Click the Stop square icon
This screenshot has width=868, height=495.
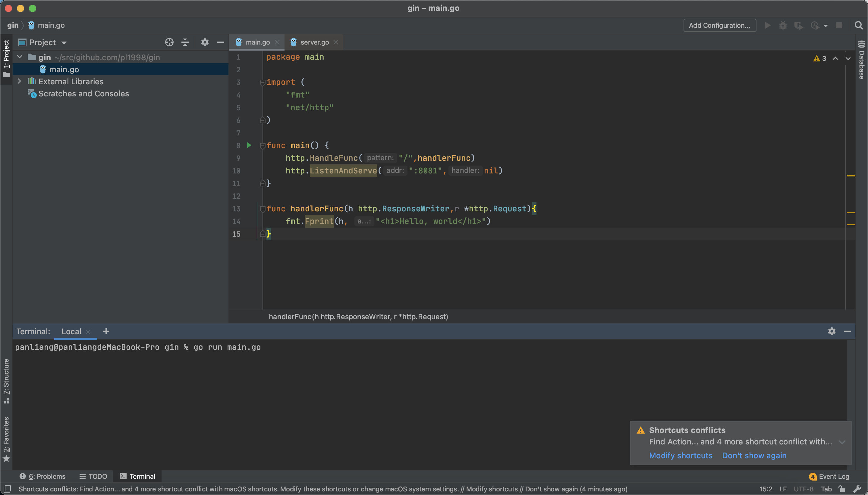tap(839, 26)
